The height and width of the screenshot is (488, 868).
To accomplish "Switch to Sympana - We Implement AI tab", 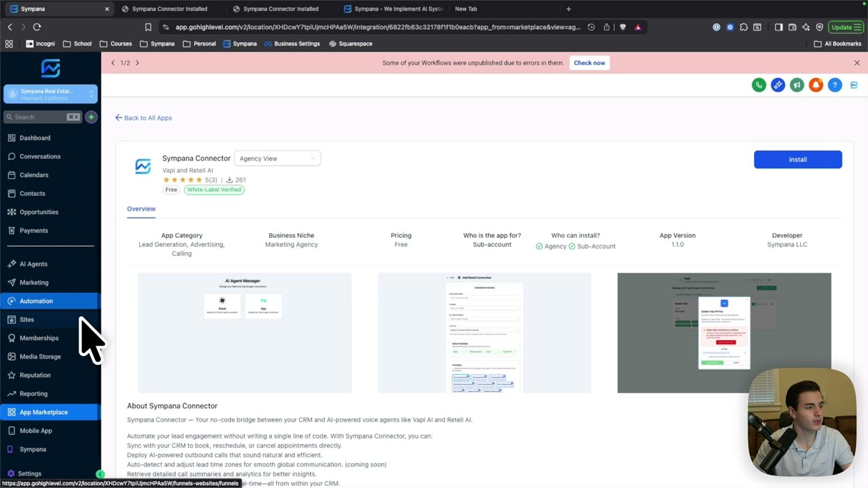I will (x=393, y=9).
